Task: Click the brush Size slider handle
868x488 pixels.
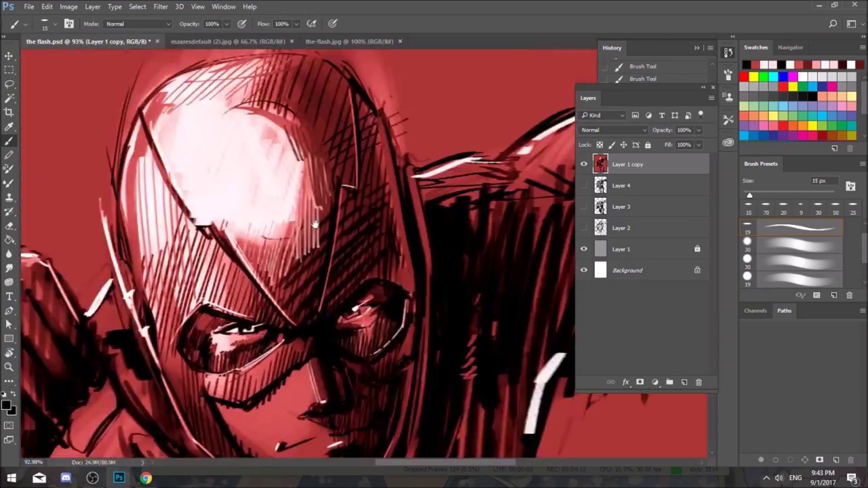Action: pos(749,195)
